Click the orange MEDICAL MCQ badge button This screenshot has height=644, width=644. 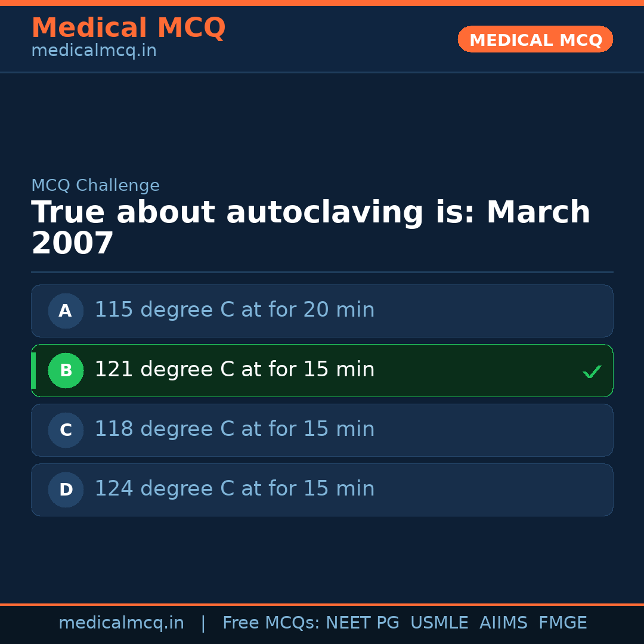535,39
